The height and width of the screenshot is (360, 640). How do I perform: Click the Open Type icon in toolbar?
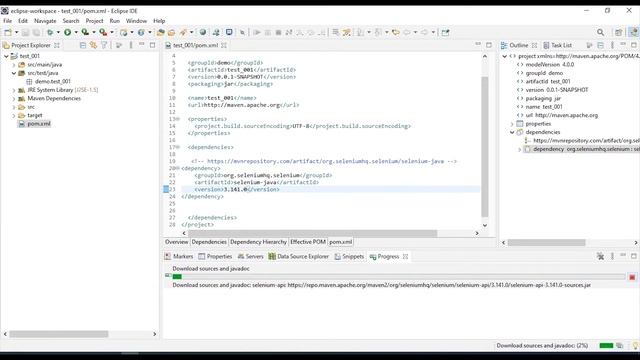[x=161, y=32]
